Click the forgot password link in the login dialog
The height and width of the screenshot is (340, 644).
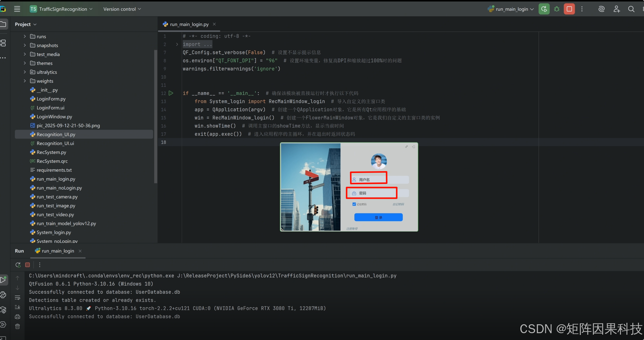(x=398, y=204)
